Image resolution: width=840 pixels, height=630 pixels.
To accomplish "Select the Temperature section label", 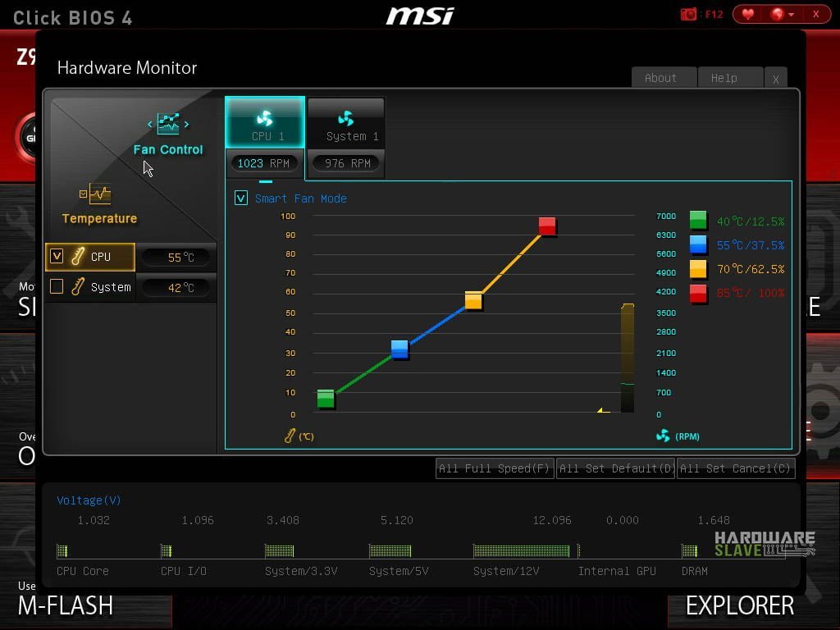I will click(99, 218).
